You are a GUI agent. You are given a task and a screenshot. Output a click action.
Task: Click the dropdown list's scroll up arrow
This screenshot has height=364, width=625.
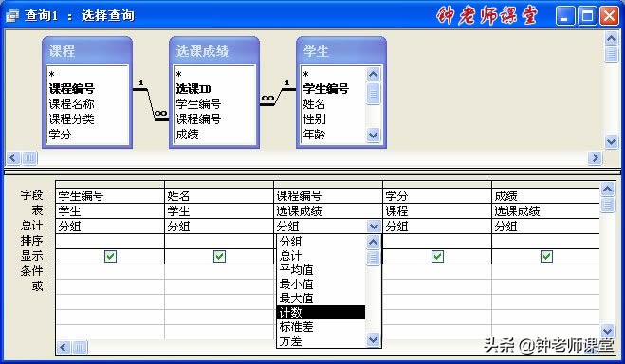[x=373, y=242]
